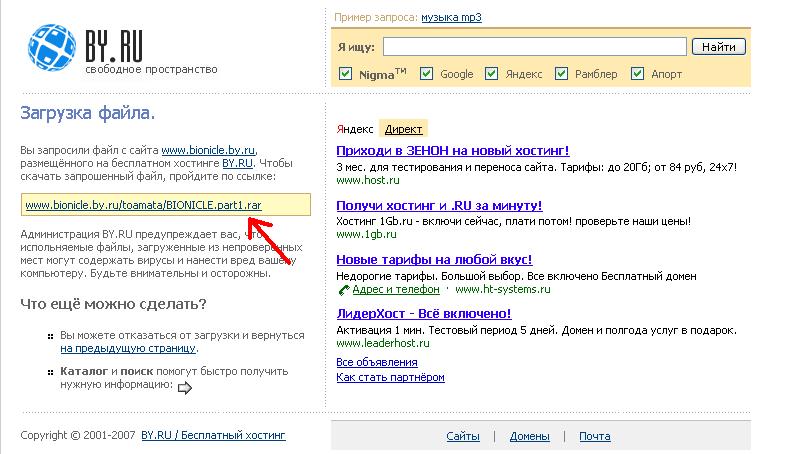The width and height of the screenshot is (793, 454).
Task: Go back via 'на предыдущую страницу' link
Action: [x=128, y=348]
